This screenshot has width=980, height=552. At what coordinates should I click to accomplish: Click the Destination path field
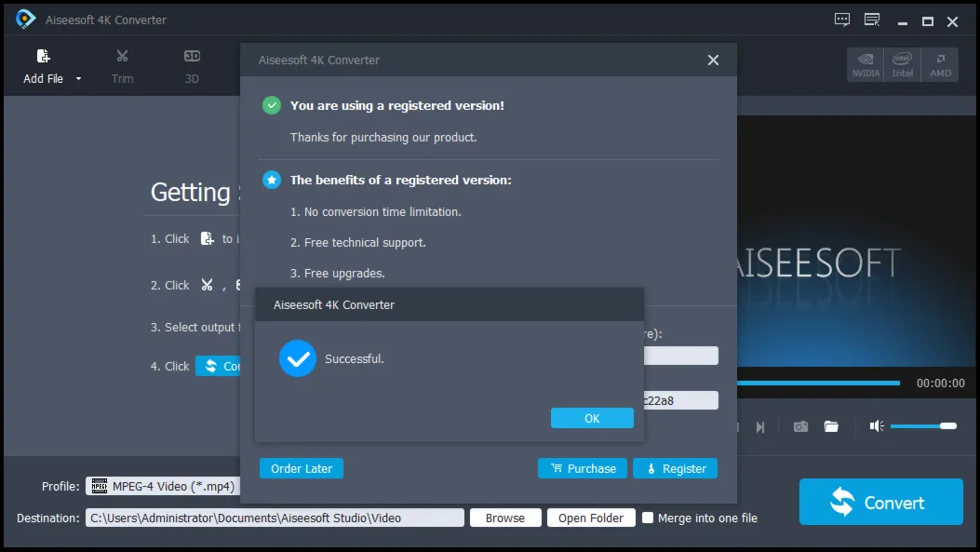point(275,518)
